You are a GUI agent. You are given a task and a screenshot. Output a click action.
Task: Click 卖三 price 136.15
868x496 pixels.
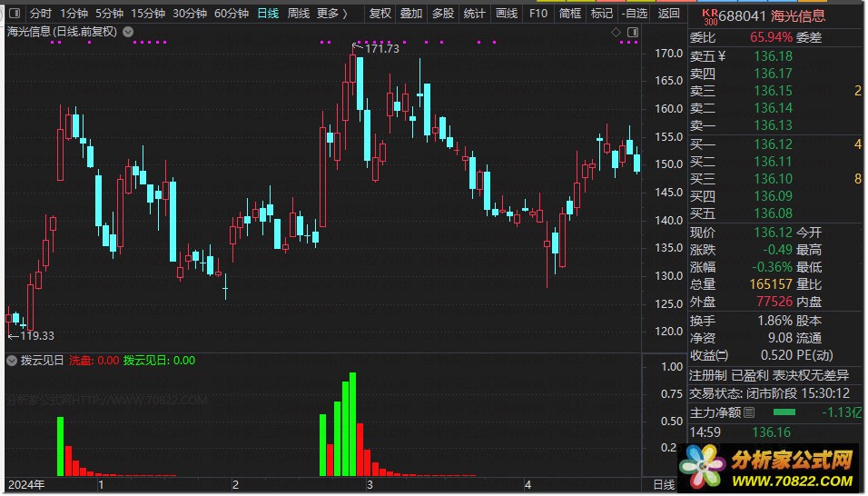(773, 91)
